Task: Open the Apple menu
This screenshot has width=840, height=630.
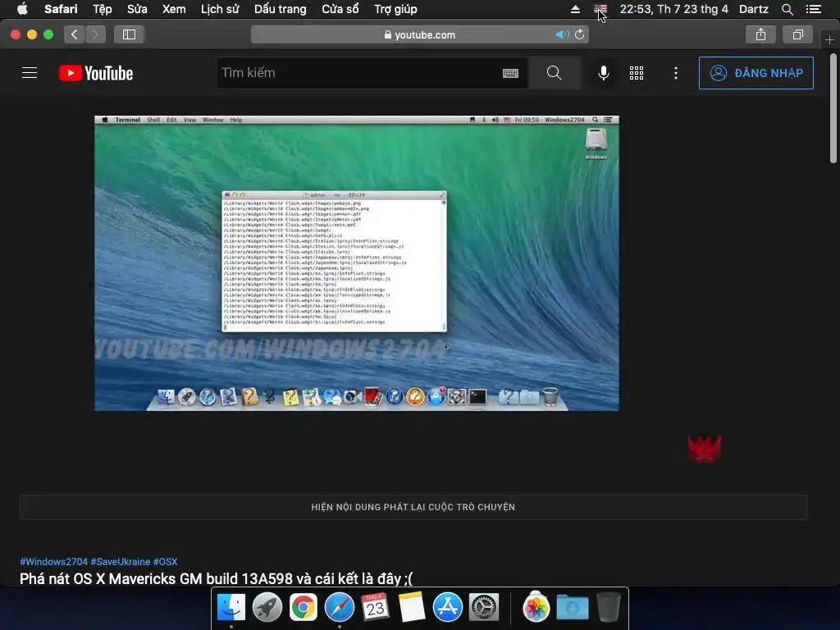Action: pos(22,9)
